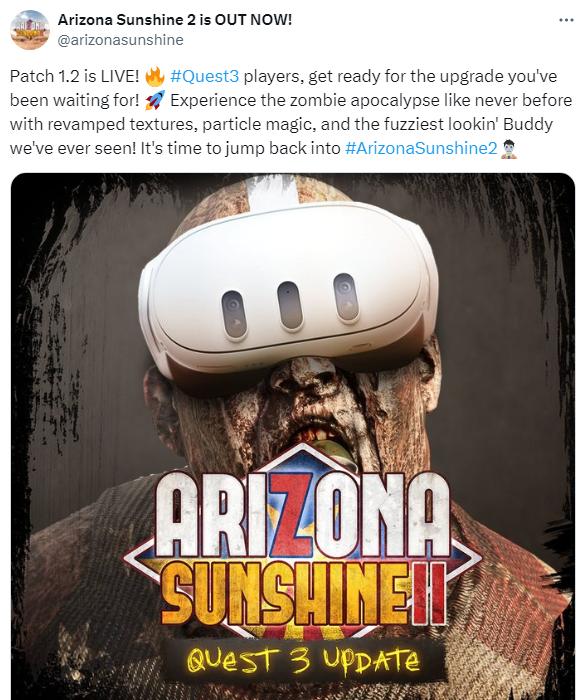
Task: Open the three-dot more options menu
Action: (x=566, y=20)
